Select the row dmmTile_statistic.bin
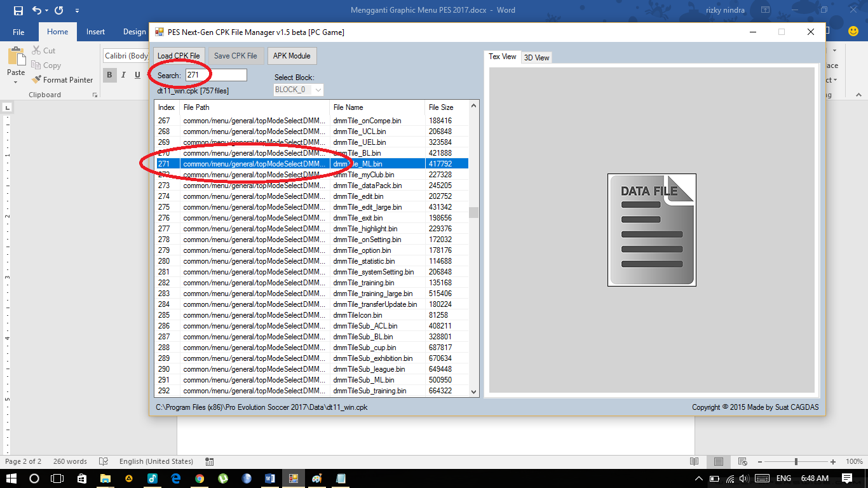Image resolution: width=868 pixels, height=488 pixels. click(x=312, y=261)
